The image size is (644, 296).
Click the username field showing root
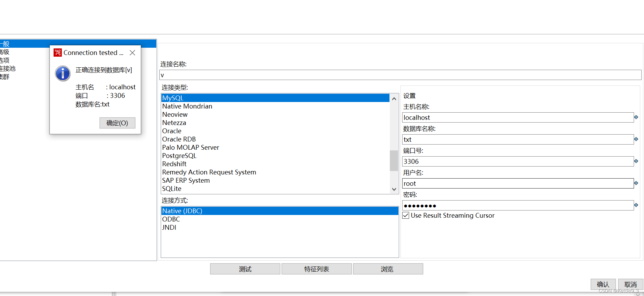(x=518, y=183)
